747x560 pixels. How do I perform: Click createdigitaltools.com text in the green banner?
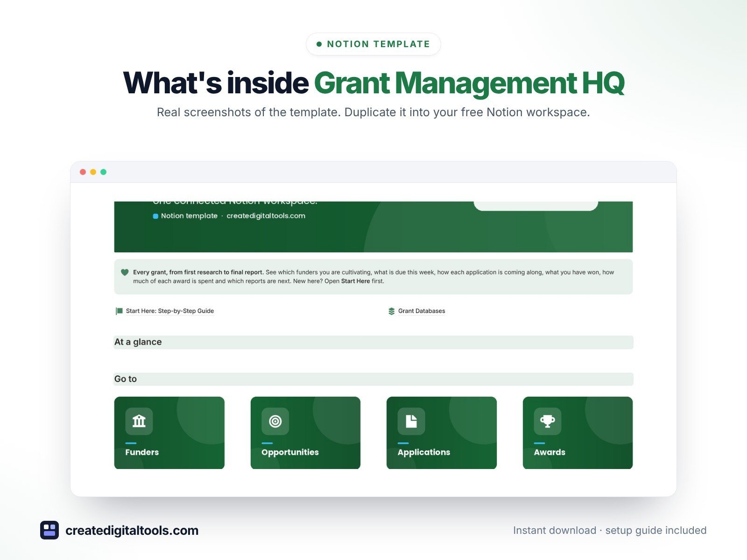click(x=266, y=216)
